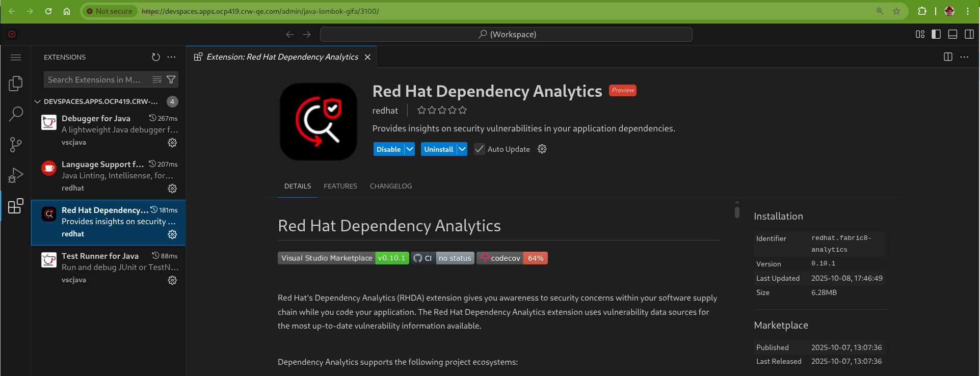Viewport: 980px width, 376px height.
Task: Open browser extensions puzzle menu
Action: coord(922,11)
